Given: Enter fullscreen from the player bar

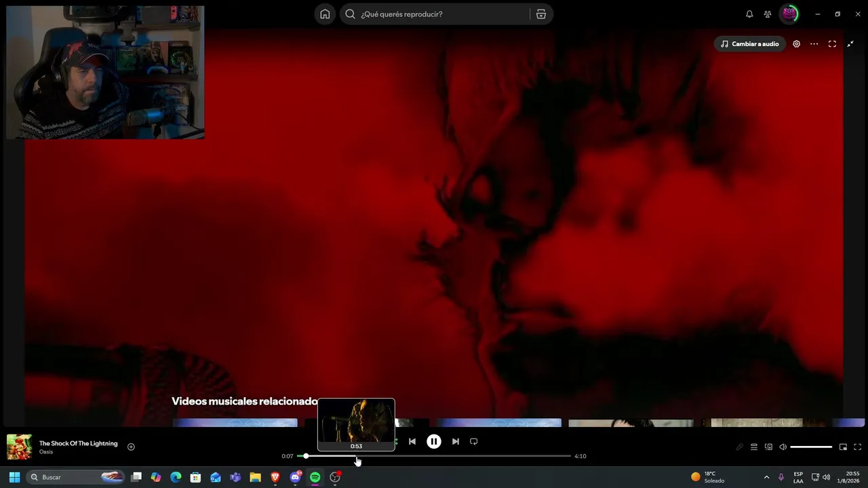Looking at the screenshot, I should (858, 447).
